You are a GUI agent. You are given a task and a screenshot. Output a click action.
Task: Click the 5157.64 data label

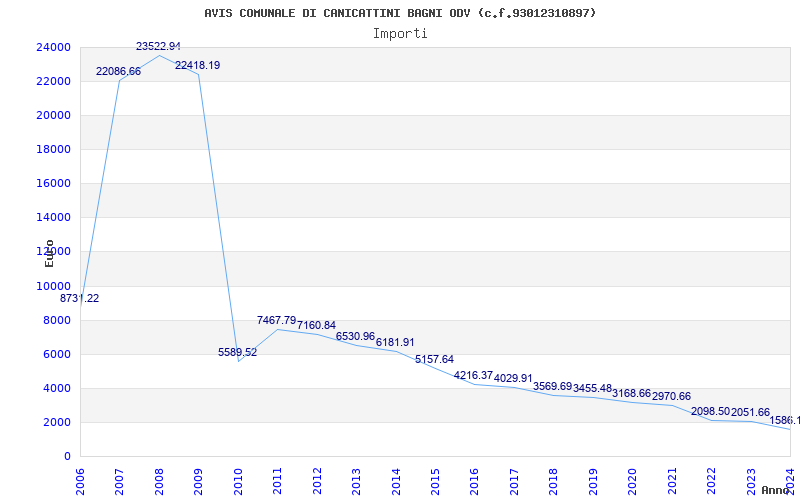[x=434, y=360]
